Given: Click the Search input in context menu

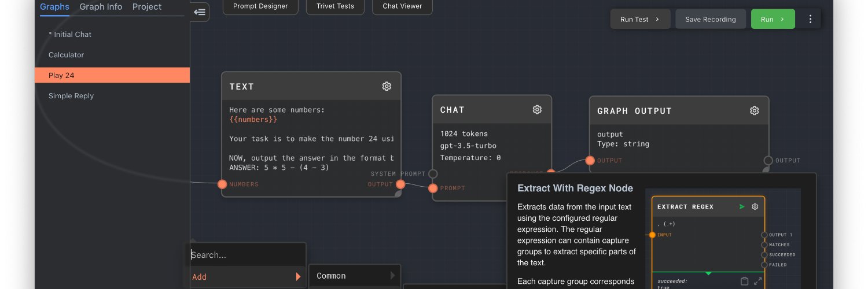Looking at the screenshot, I should [248, 255].
